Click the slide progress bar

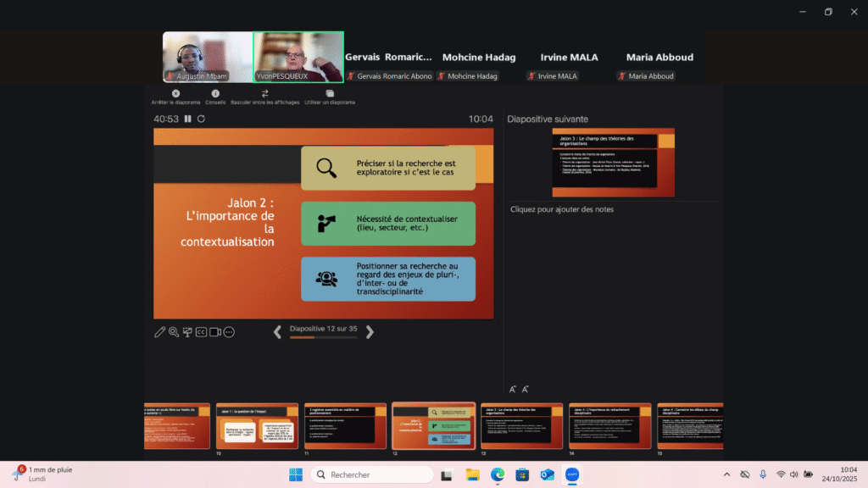pyautogui.click(x=323, y=337)
